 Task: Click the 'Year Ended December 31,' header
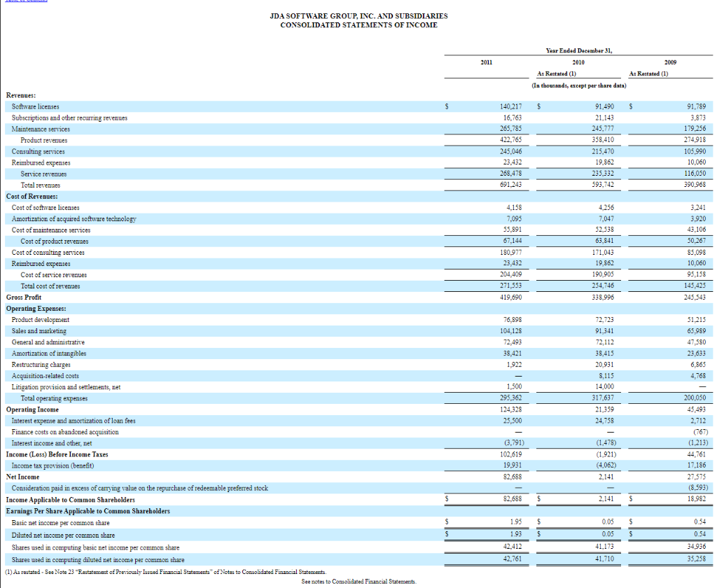pyautogui.click(x=579, y=51)
